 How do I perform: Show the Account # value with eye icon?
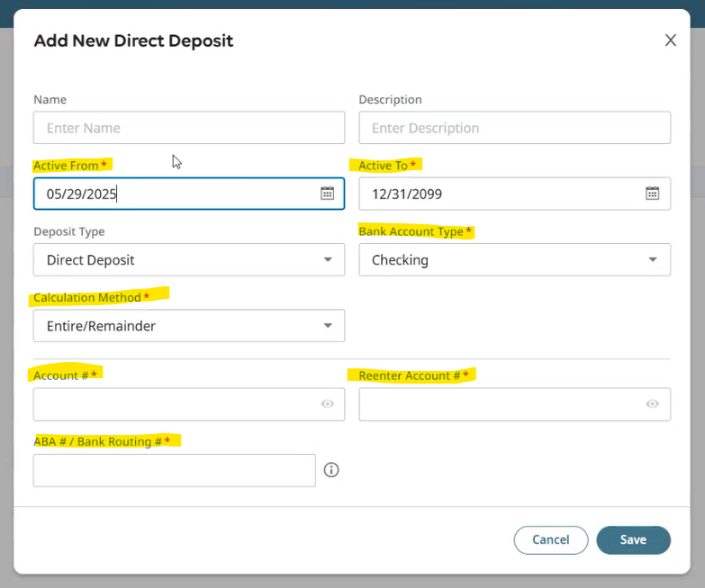tap(328, 404)
